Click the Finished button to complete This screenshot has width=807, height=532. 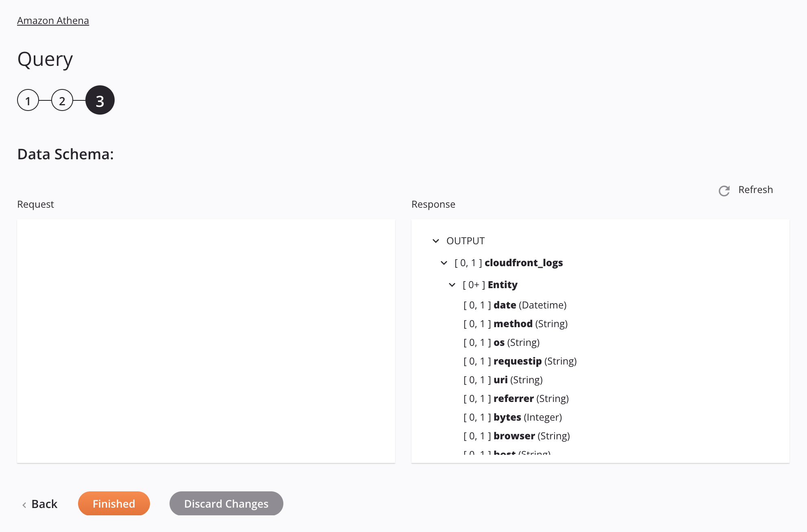click(x=114, y=503)
